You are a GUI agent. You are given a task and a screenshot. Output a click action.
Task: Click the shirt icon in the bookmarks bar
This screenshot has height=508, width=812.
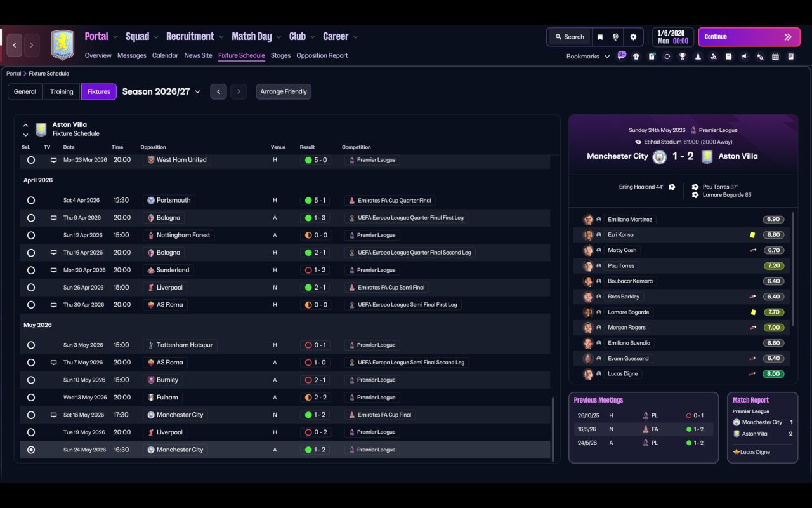coord(636,57)
